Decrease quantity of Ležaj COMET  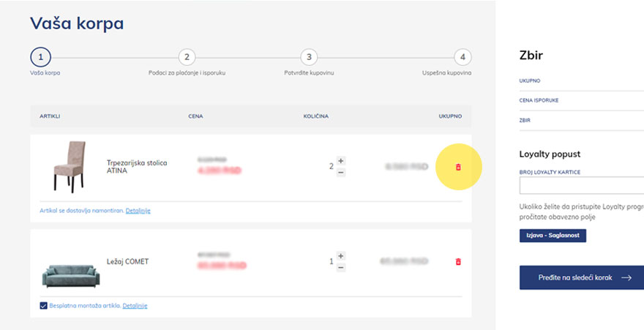click(x=340, y=268)
